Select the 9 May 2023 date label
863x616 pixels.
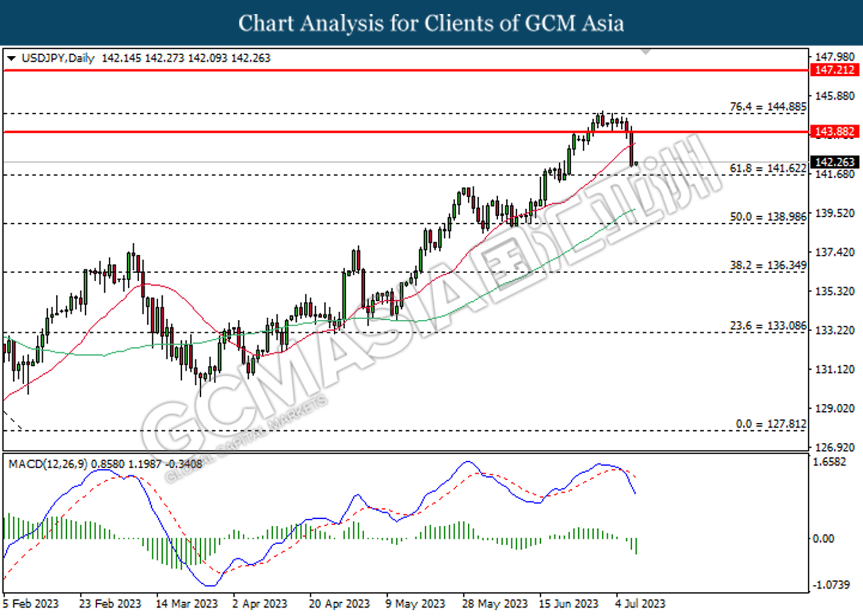point(415,603)
